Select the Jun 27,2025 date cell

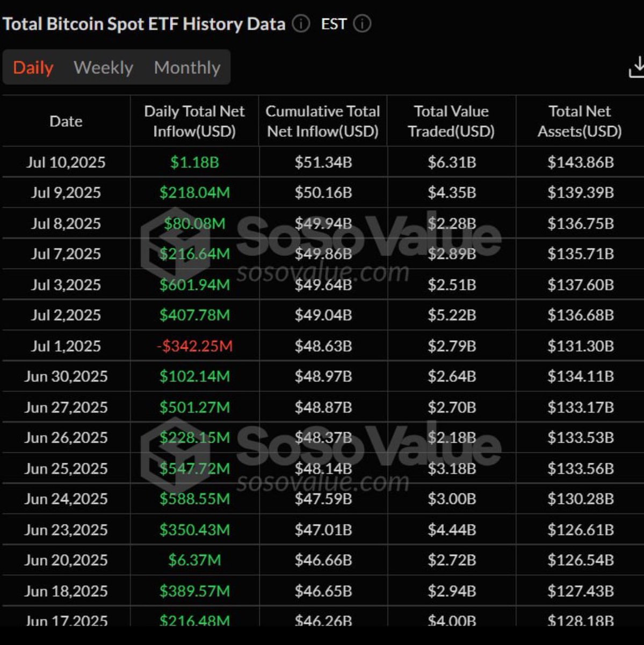[66, 407]
